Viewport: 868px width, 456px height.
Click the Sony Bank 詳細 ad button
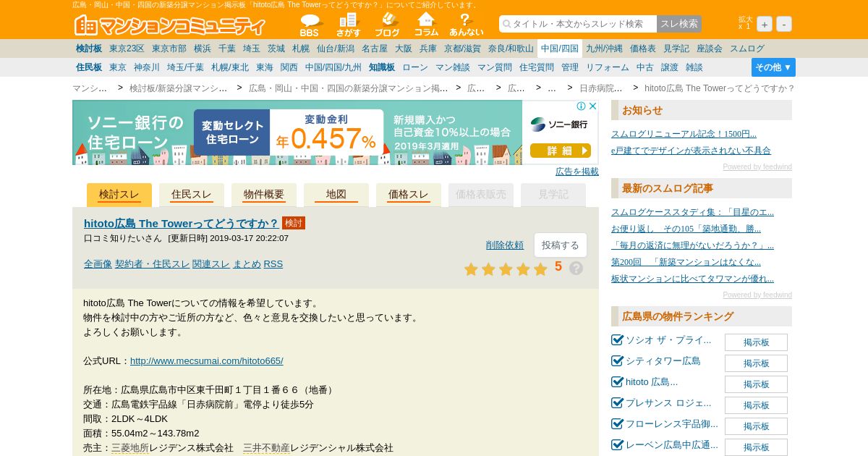click(561, 151)
